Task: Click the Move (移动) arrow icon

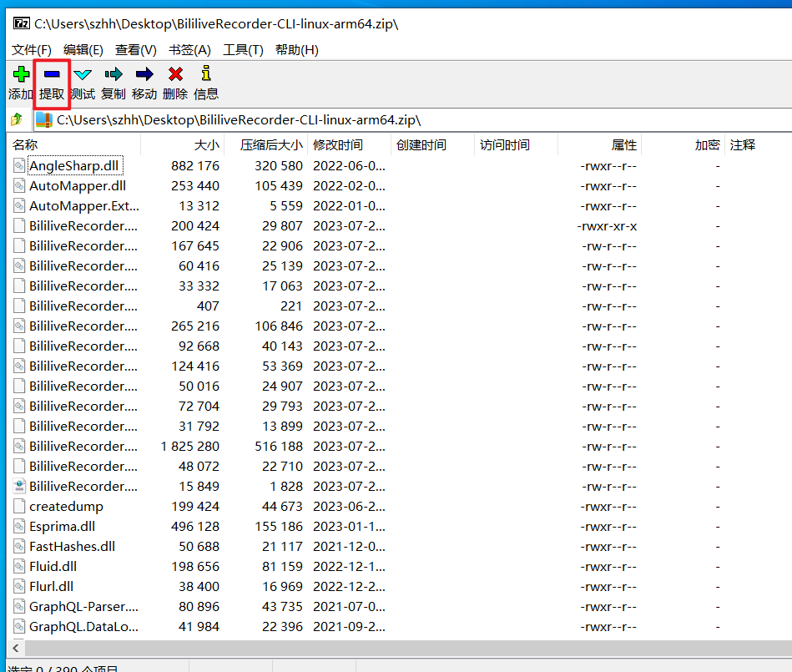Action: [x=144, y=74]
